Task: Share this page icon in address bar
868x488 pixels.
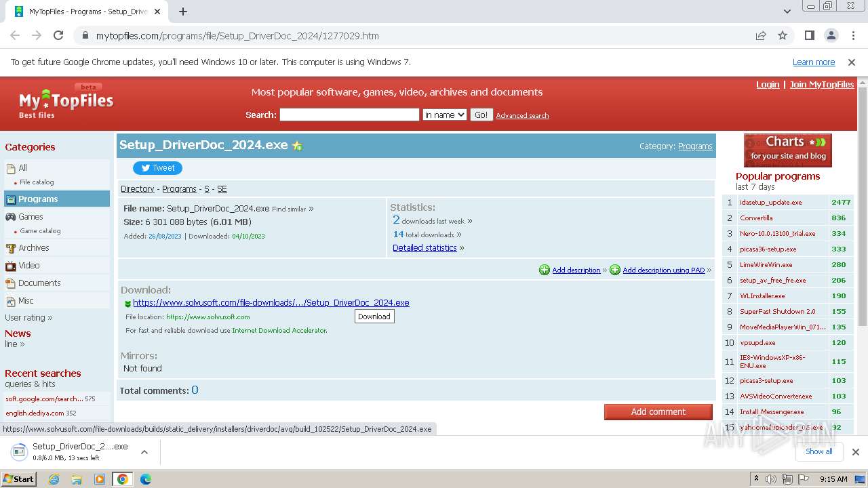Action: pos(761,35)
